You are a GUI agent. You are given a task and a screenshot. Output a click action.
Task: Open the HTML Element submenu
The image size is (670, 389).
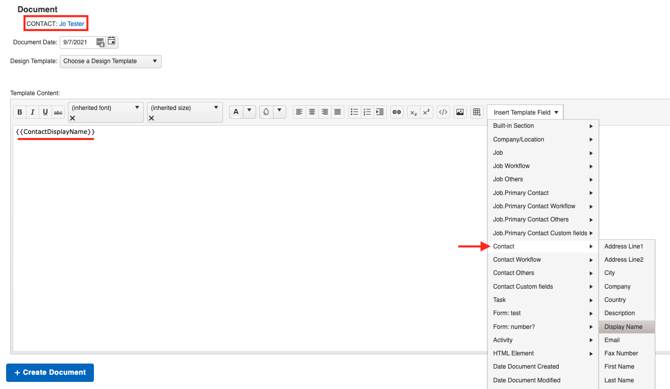pyautogui.click(x=543, y=353)
